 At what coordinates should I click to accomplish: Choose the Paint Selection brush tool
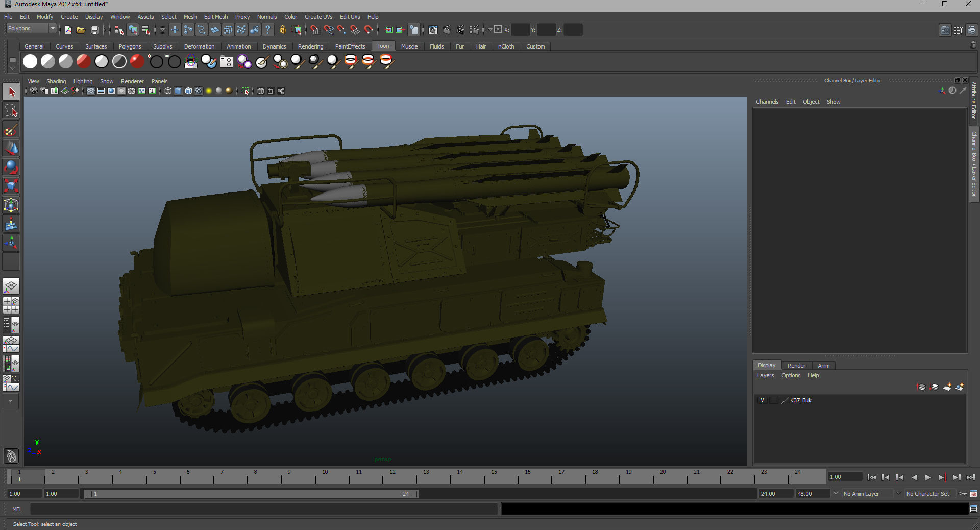11,130
